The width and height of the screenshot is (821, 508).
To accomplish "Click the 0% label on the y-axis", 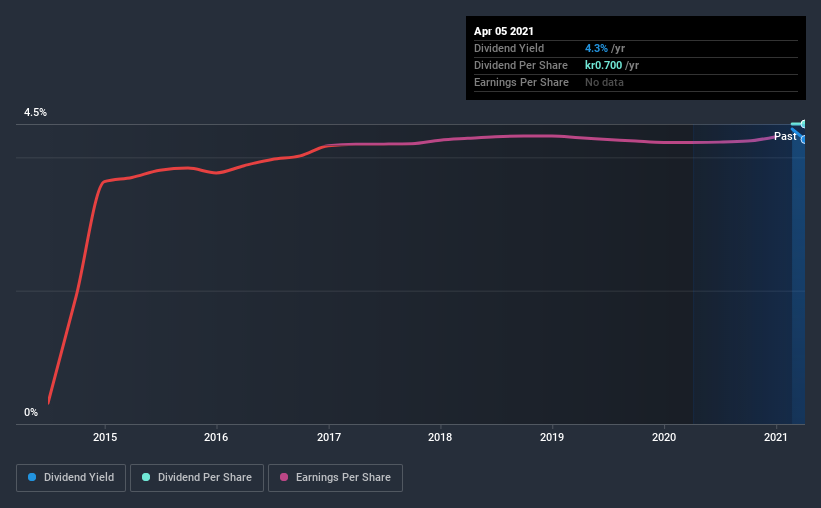I will [x=31, y=413].
